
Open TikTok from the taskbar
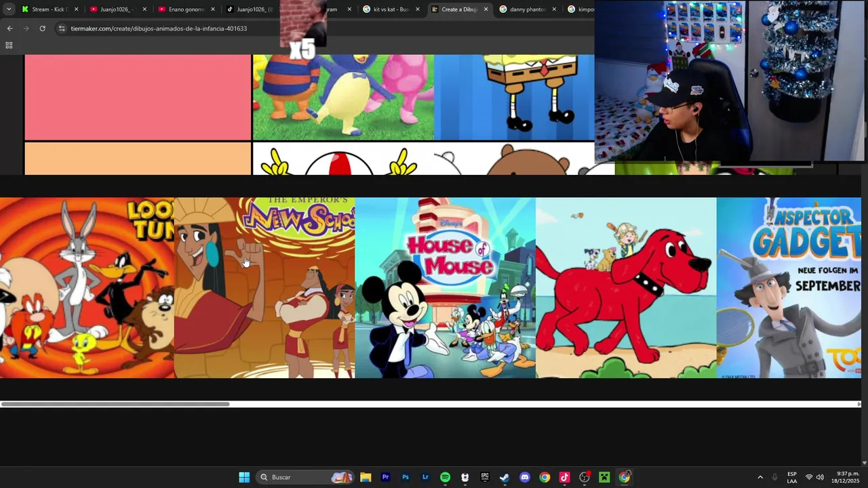[564, 477]
